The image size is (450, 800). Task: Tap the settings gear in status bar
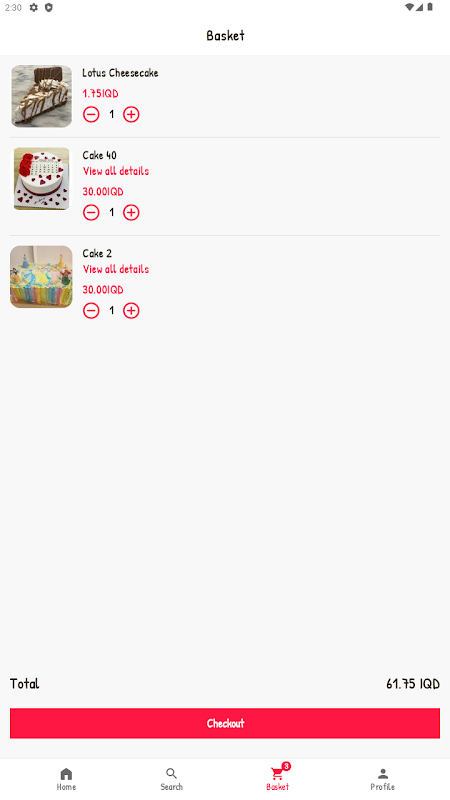(34, 8)
